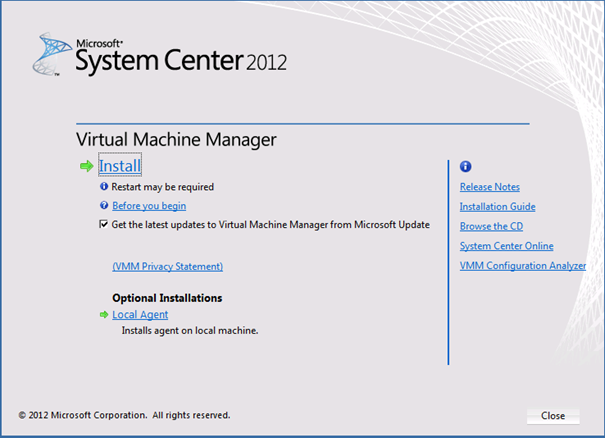Screen dimensions: 605x438
Task: Select the Browse the CD link
Action: 491,226
